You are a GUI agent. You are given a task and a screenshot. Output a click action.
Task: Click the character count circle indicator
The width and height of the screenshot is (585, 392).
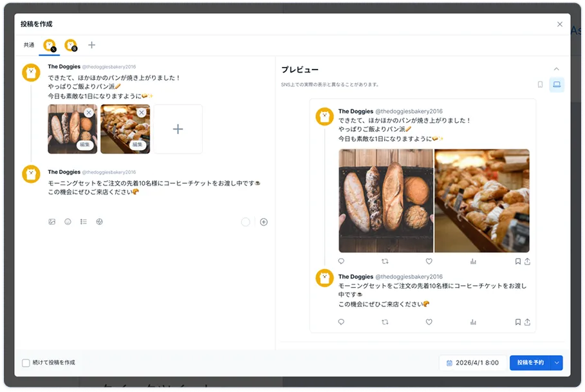(x=245, y=222)
